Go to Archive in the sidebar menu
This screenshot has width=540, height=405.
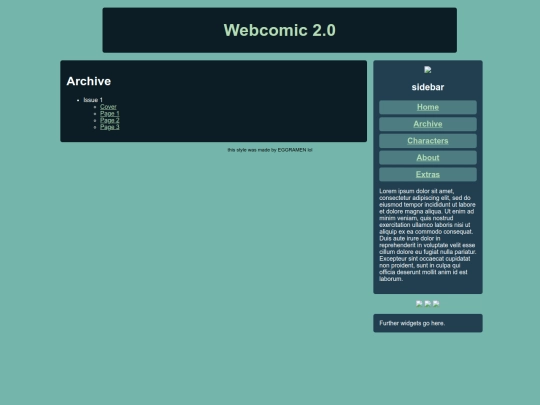pyautogui.click(x=428, y=124)
